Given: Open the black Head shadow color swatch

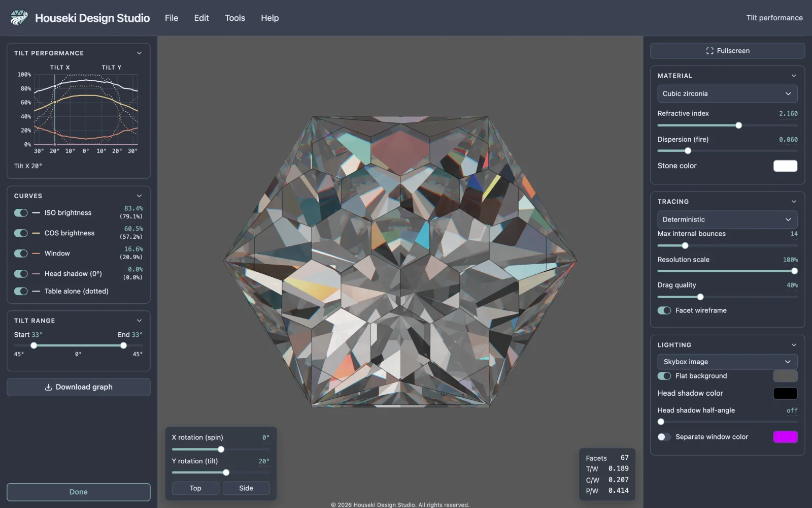Looking at the screenshot, I should (785, 393).
